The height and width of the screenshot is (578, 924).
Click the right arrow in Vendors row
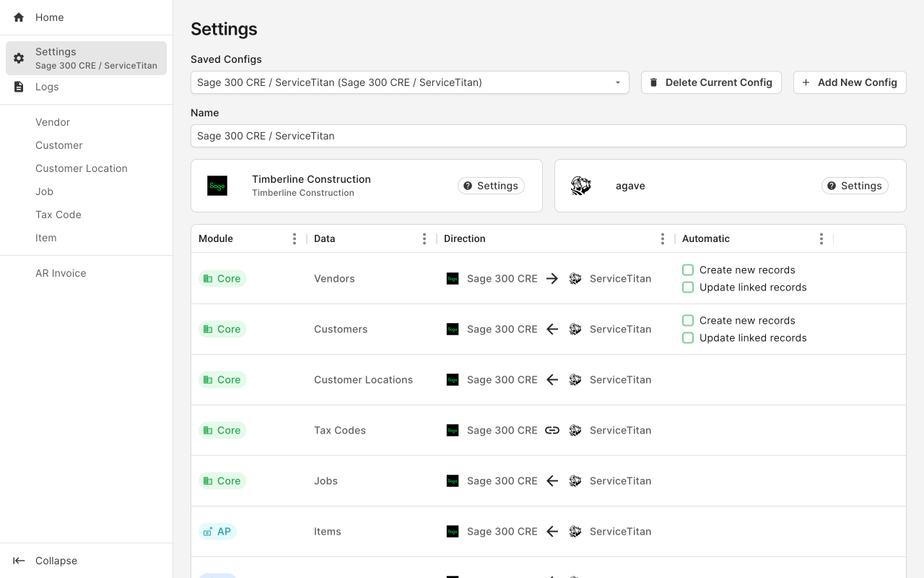[x=552, y=279]
